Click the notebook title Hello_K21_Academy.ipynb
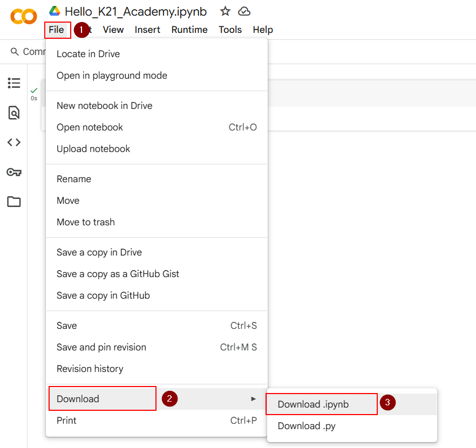 point(135,11)
